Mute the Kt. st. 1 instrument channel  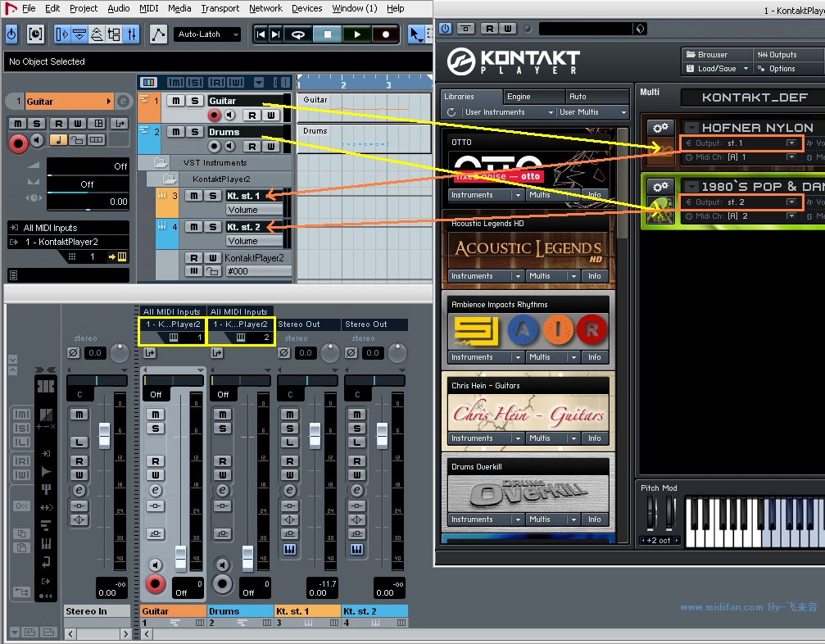tap(194, 196)
